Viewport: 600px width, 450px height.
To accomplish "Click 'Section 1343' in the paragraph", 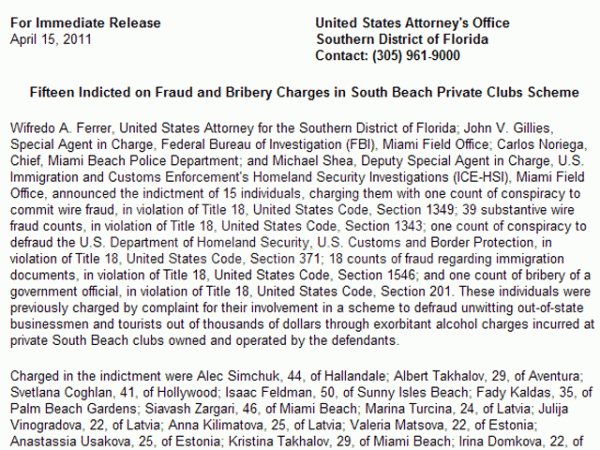I will pos(383,226).
